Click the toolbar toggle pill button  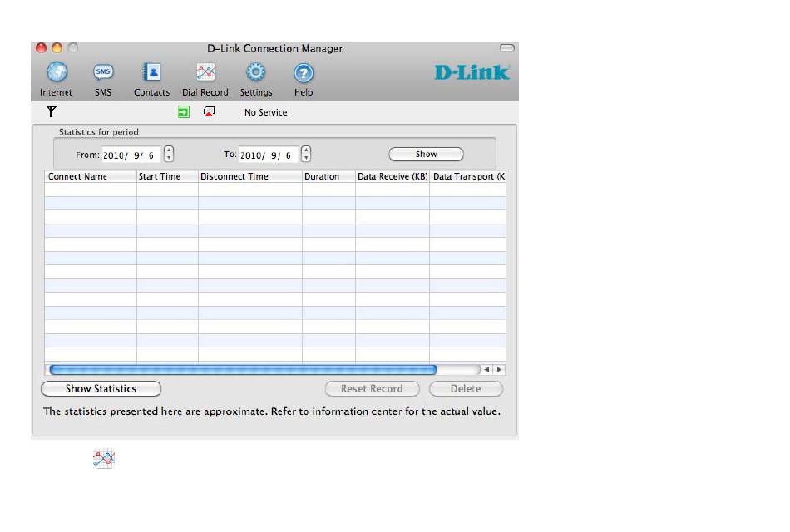[x=506, y=48]
